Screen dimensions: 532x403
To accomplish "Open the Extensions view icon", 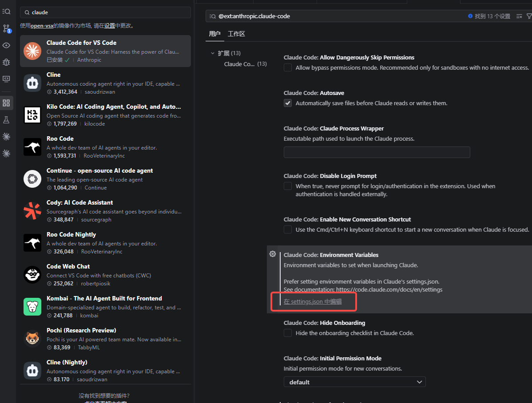I will tap(6, 103).
